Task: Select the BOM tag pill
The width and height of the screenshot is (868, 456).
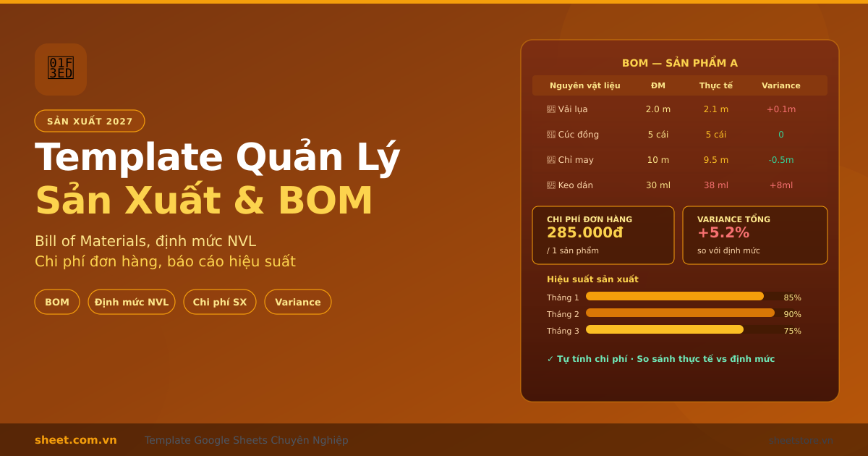Action: coord(57,302)
